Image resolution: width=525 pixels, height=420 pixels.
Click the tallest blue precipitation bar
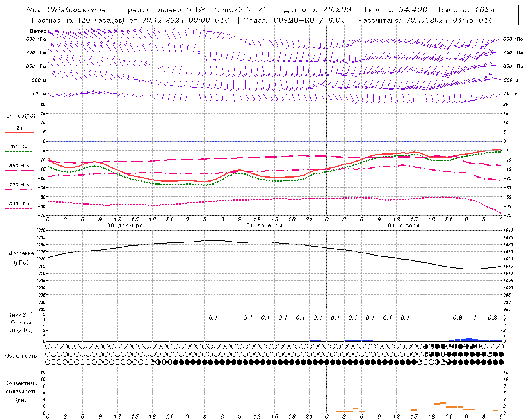[469, 340]
